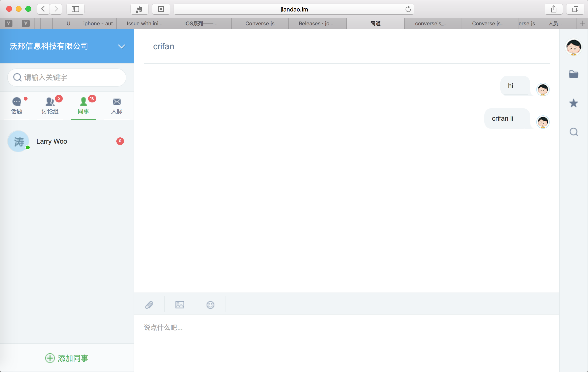588x372 pixels.
Task: Open the folder icon in right sidebar
Action: 573,74
